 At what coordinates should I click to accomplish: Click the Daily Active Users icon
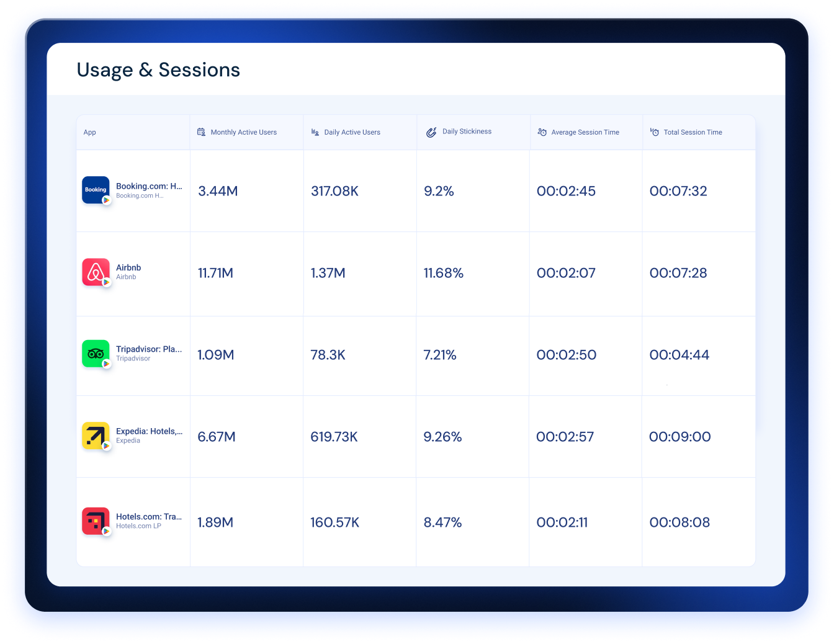pyautogui.click(x=315, y=132)
